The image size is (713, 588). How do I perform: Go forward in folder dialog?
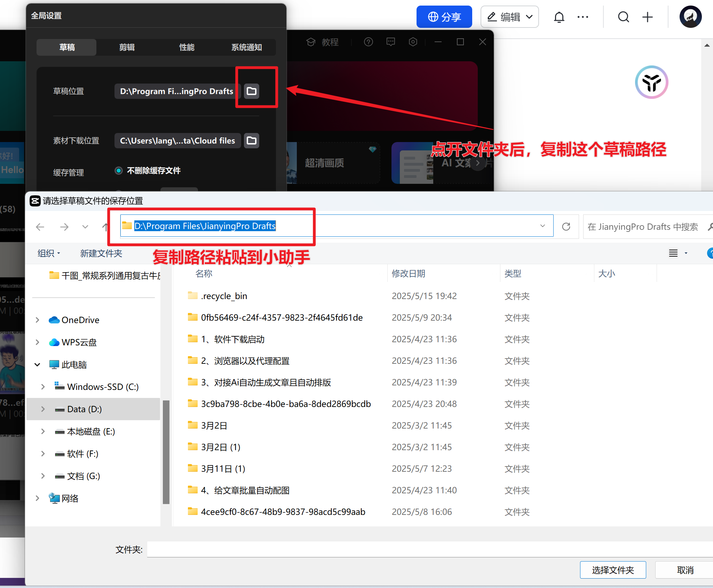point(64,227)
